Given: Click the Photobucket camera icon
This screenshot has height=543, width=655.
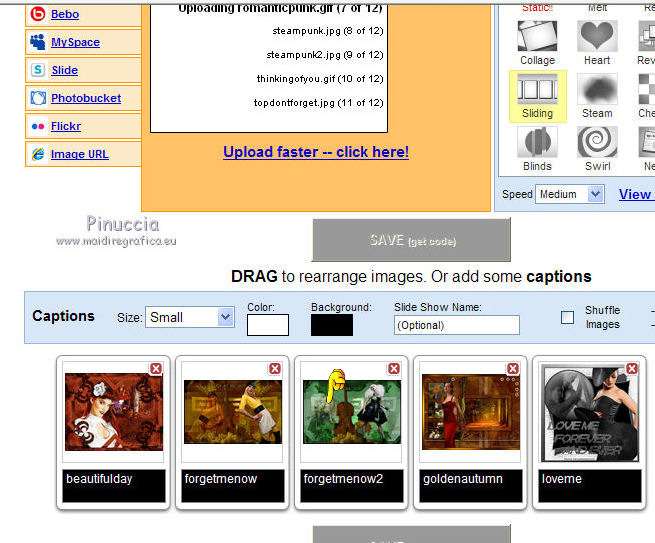Looking at the screenshot, I should tap(38, 98).
